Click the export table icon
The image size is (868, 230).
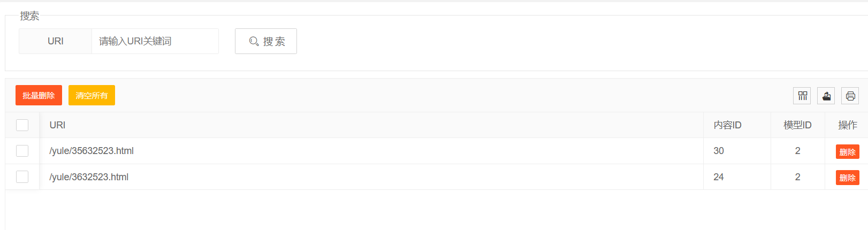(x=826, y=96)
